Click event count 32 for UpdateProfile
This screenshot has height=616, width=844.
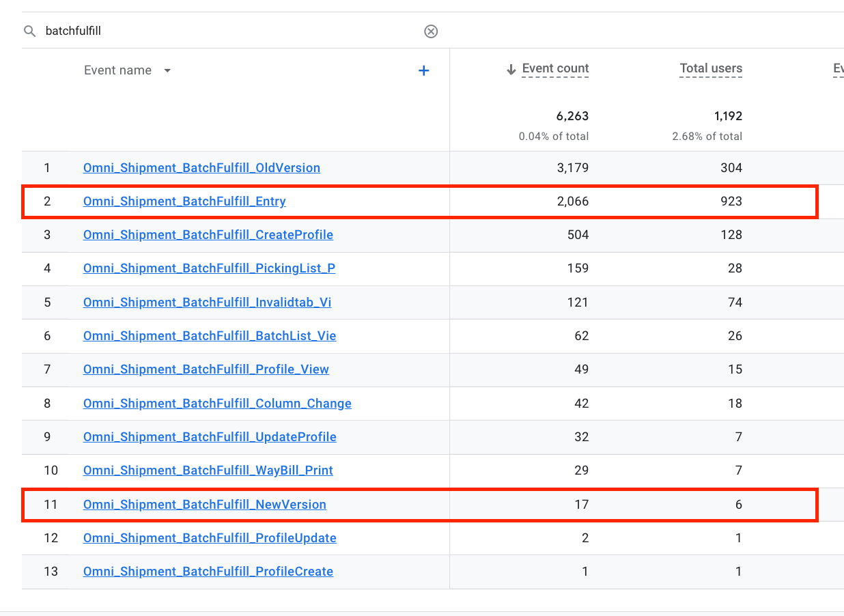581,437
